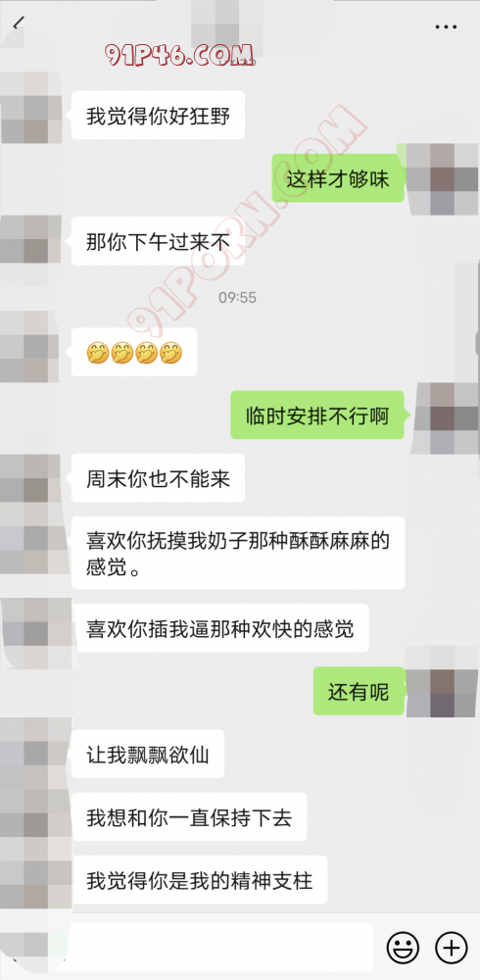
Task: Open the emoji smiley picker
Action: [403, 948]
